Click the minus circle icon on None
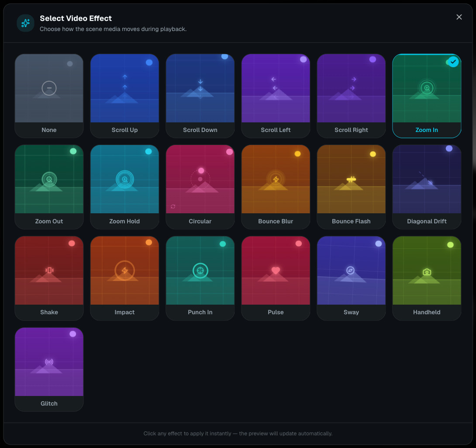This screenshot has height=448, width=476. pyautogui.click(x=49, y=88)
